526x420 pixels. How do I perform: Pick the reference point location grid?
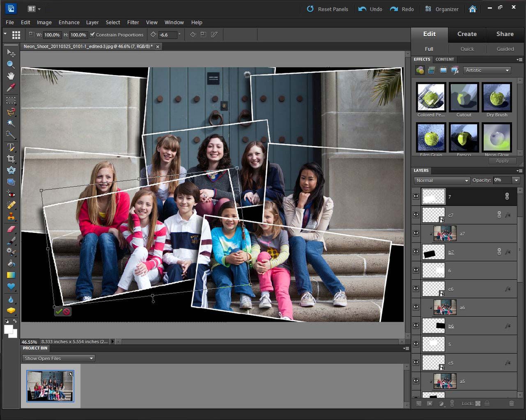(16, 35)
